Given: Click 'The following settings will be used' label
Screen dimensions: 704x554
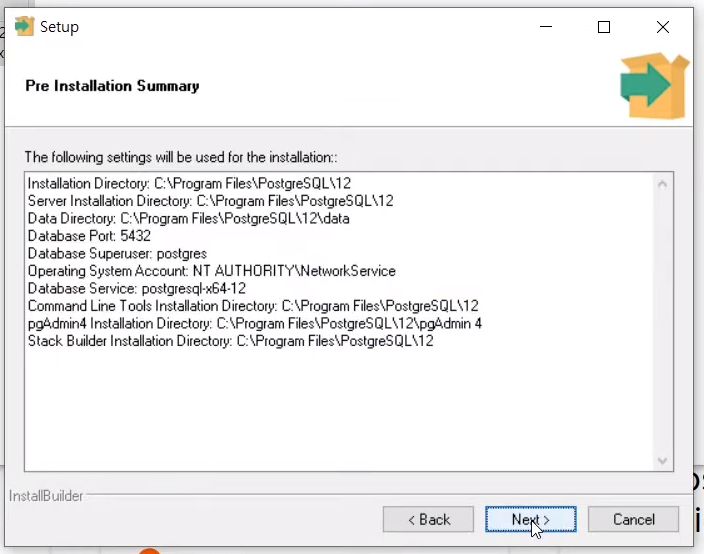Looking at the screenshot, I should (x=181, y=158).
